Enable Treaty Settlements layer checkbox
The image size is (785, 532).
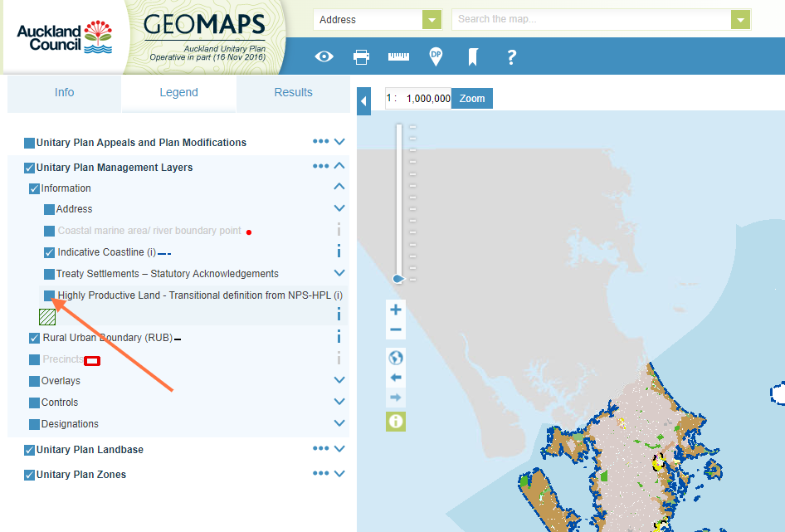(49, 274)
